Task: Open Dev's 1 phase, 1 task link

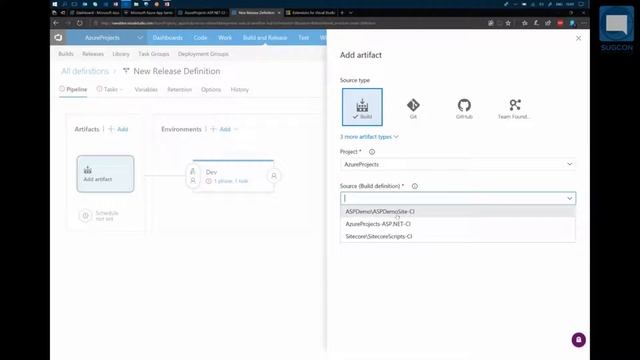Action: 231,181
